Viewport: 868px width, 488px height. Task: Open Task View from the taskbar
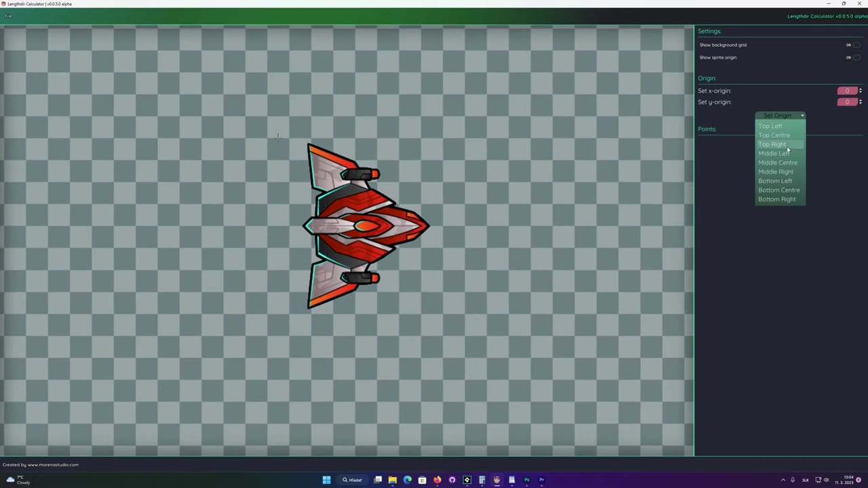point(378,480)
